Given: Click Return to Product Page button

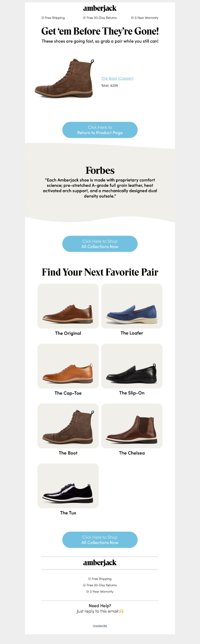Looking at the screenshot, I should pyautogui.click(x=100, y=130).
